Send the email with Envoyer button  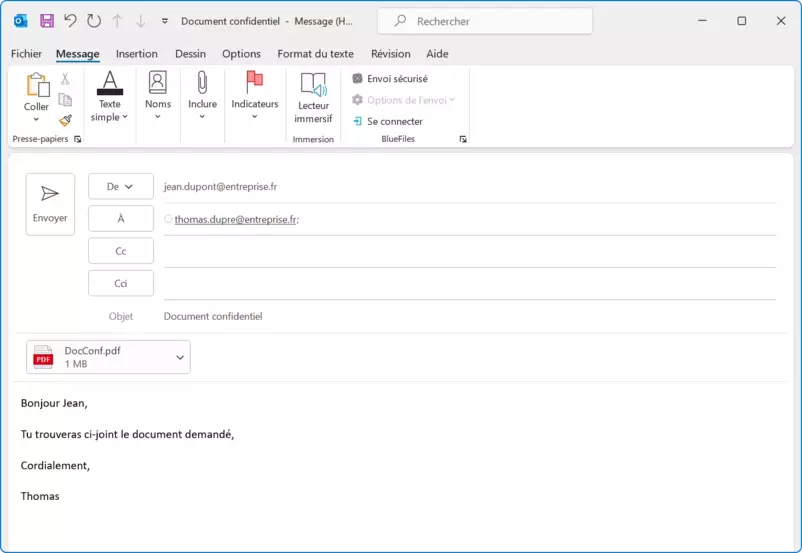[50, 204]
